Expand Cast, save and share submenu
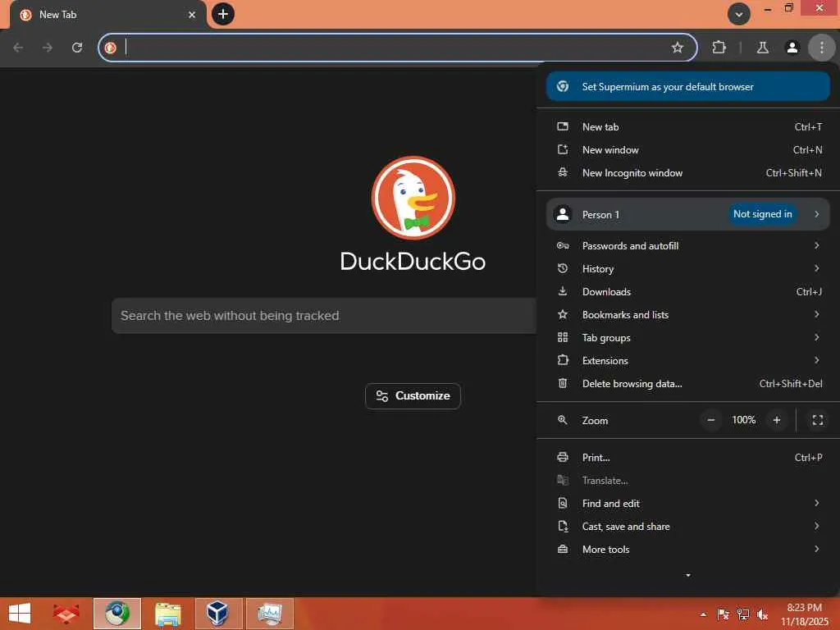This screenshot has width=840, height=630. pos(688,527)
